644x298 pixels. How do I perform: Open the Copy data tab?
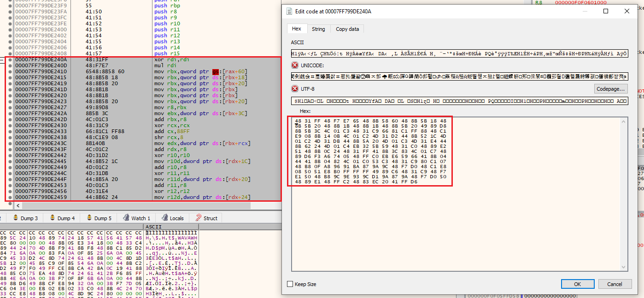coord(347,29)
